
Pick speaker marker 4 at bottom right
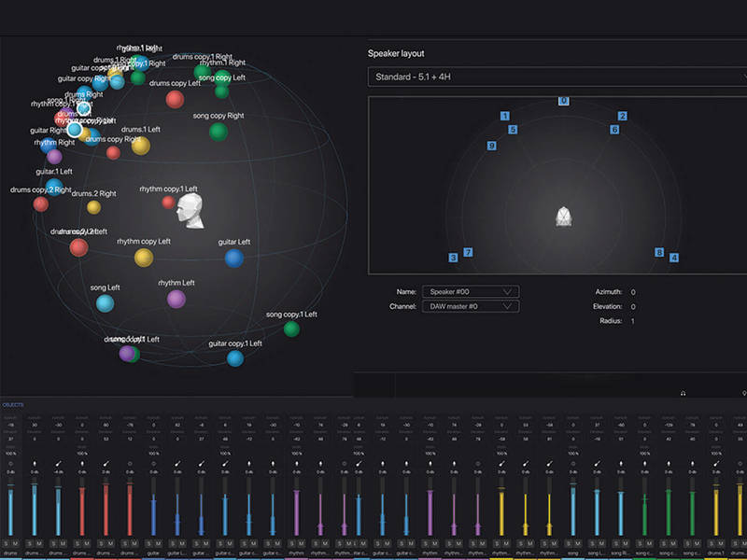674,258
